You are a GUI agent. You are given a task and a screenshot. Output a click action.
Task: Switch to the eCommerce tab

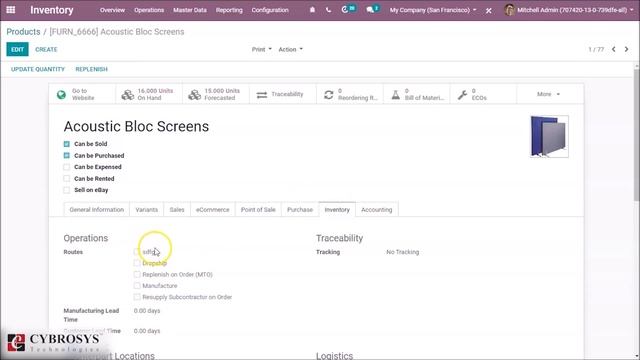(213, 209)
